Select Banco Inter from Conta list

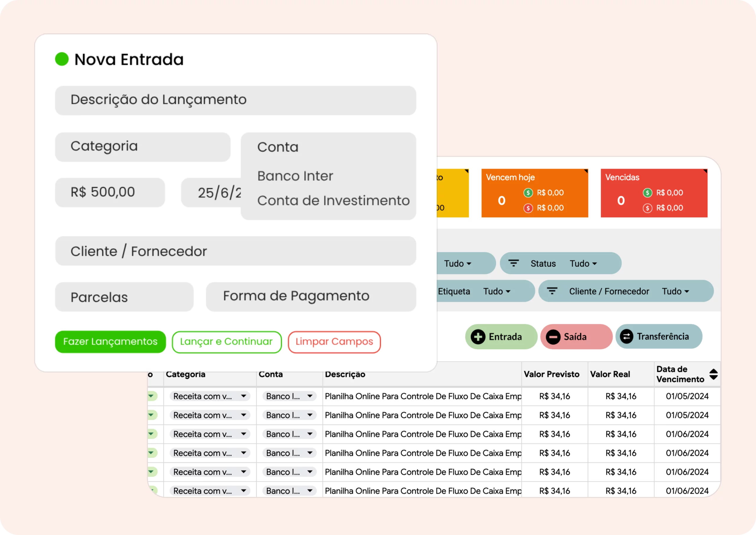295,176
